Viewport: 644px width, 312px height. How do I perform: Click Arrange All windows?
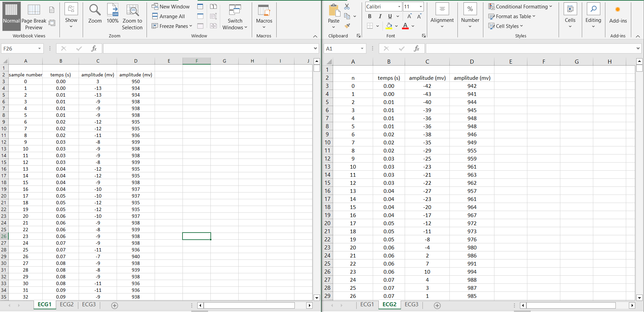168,16
